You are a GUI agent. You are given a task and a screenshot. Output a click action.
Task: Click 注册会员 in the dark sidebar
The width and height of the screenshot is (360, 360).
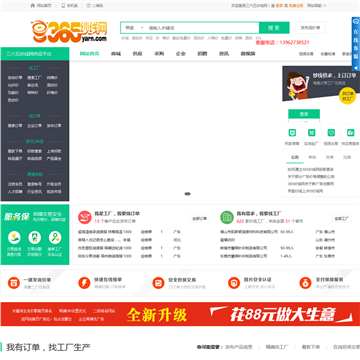pyautogui.click(x=15, y=184)
